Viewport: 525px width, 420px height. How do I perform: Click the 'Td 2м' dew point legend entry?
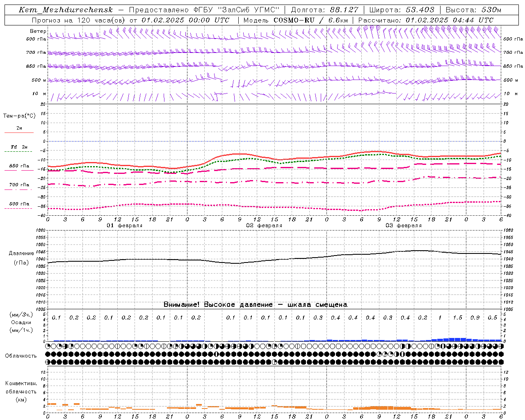coord(19,147)
